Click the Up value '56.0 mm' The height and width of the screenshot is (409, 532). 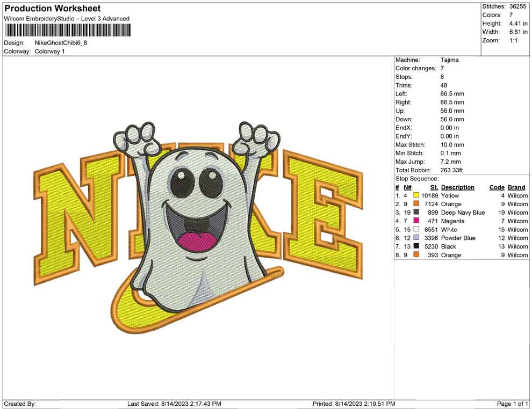pos(452,111)
